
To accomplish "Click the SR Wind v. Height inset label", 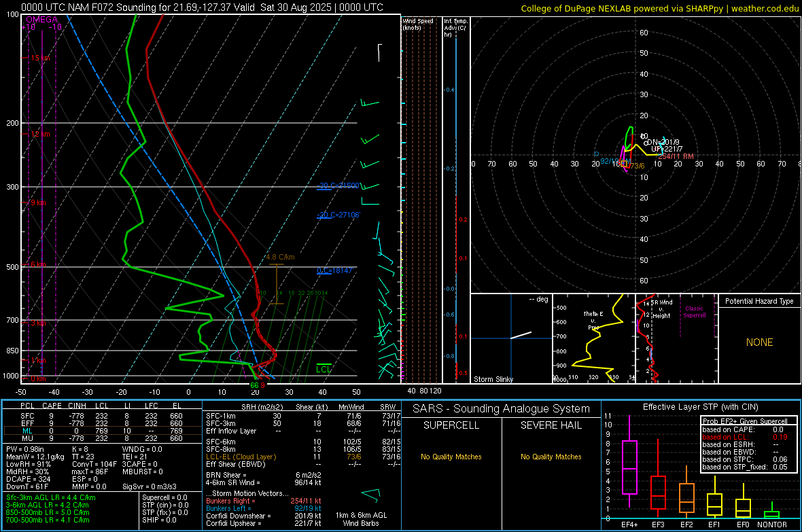I will 662,309.
